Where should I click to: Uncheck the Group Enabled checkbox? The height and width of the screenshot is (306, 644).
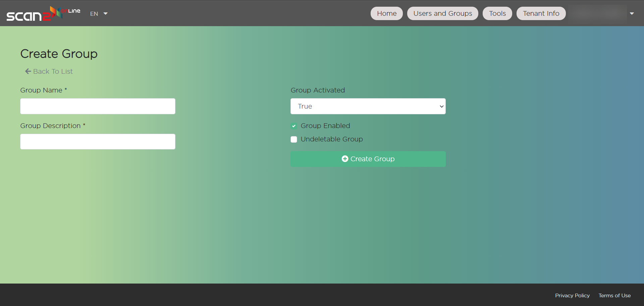(x=294, y=126)
